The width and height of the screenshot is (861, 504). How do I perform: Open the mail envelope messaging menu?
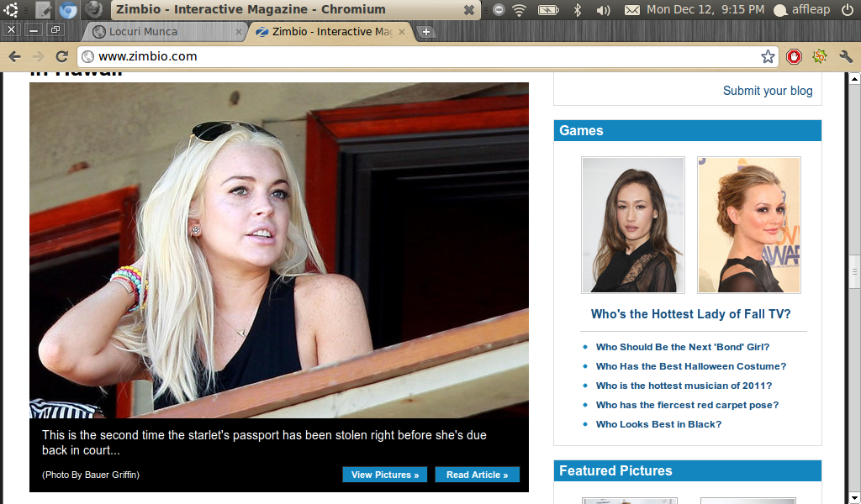point(632,9)
